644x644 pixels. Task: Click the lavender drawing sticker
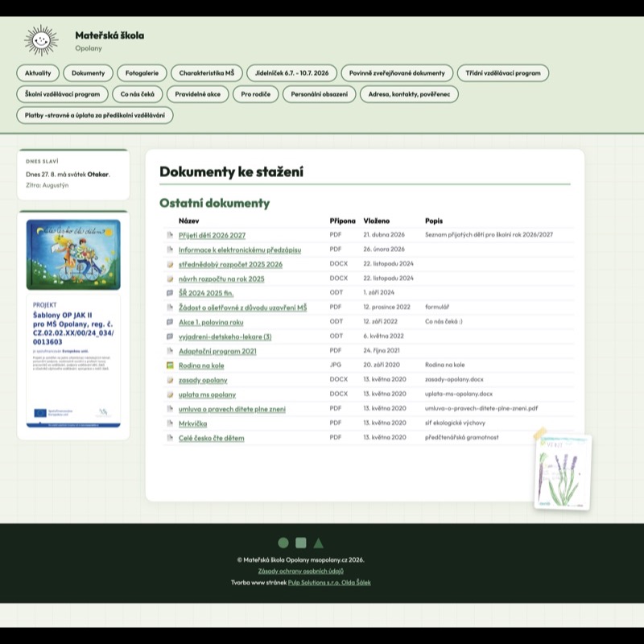tap(563, 472)
